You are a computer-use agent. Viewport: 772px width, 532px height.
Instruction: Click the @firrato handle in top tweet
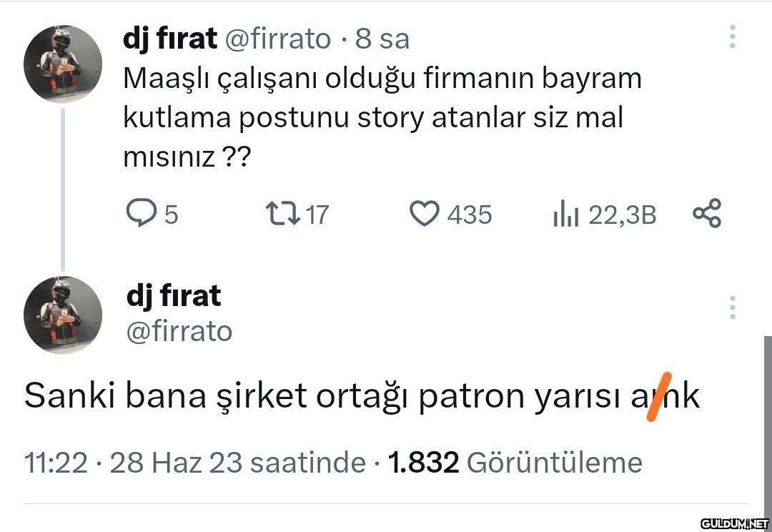pyautogui.click(x=278, y=39)
